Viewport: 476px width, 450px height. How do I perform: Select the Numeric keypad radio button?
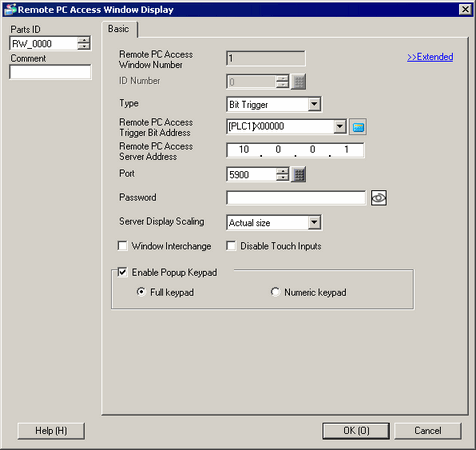click(275, 292)
